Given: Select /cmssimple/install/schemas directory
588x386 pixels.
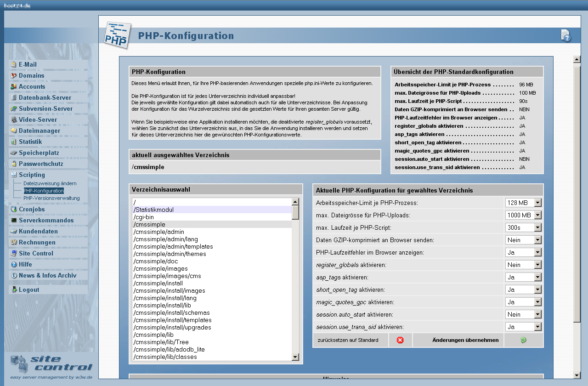Looking at the screenshot, I should pos(212,312).
